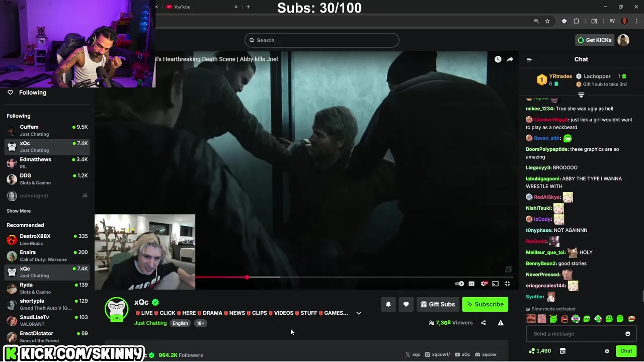This screenshot has width=644, height=362.
Task: Click the xQc channel avatar with LIVE badge
Action: click(116, 309)
